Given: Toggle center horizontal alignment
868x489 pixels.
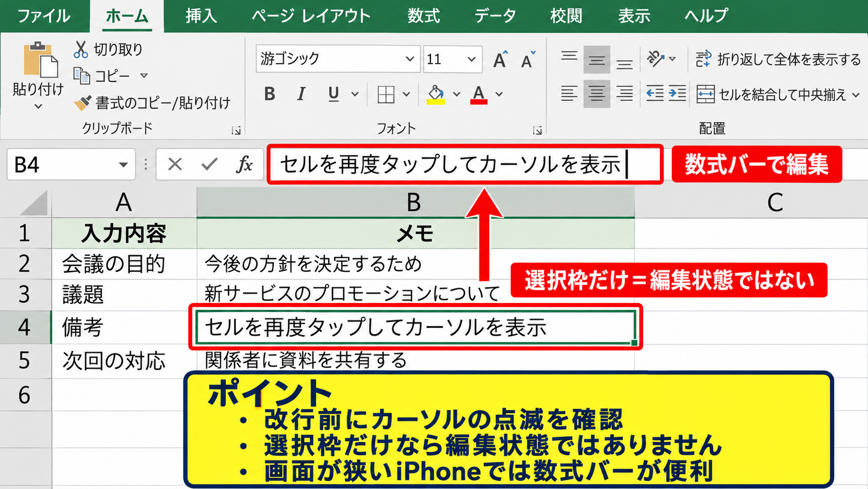Looking at the screenshot, I should coord(596,94).
